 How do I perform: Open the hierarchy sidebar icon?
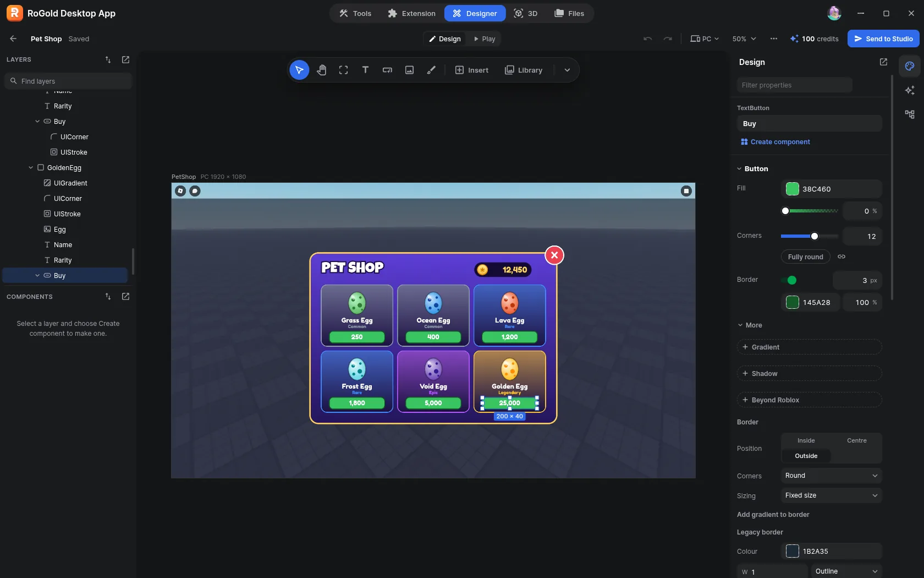[910, 114]
